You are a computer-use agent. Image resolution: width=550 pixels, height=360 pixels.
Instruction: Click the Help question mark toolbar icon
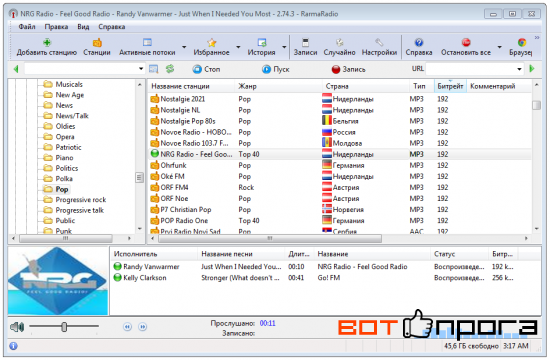[x=419, y=43]
